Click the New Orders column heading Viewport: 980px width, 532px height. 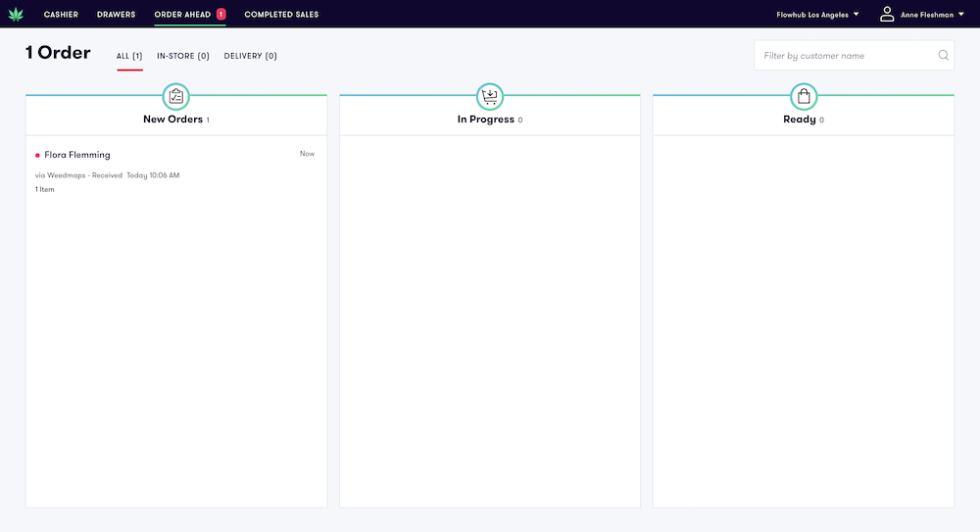172,120
